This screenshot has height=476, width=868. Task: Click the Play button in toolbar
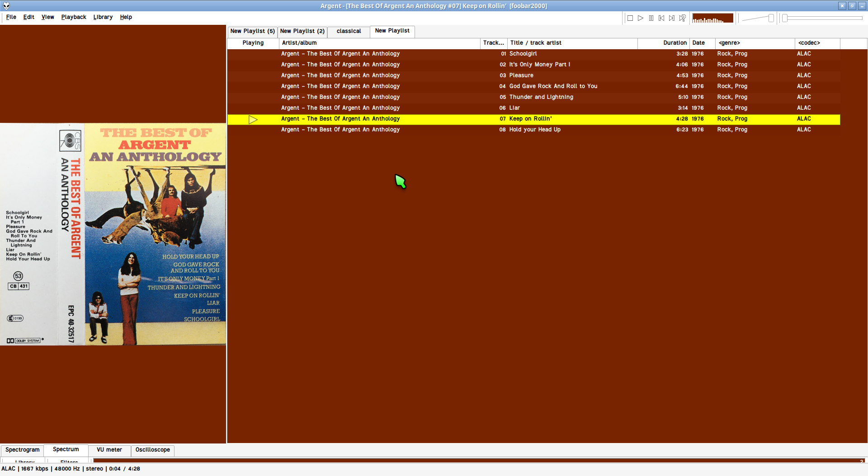[640, 18]
